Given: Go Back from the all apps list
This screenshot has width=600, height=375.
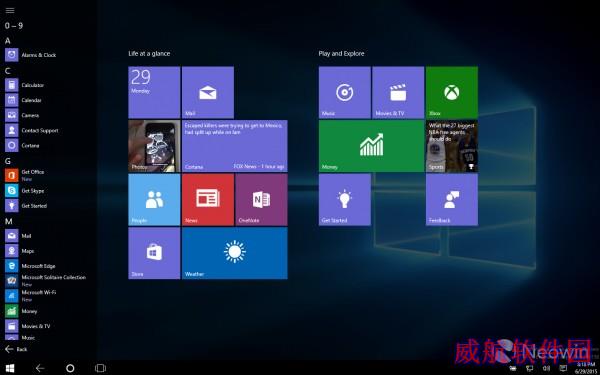Looking at the screenshot, I should tap(16, 349).
